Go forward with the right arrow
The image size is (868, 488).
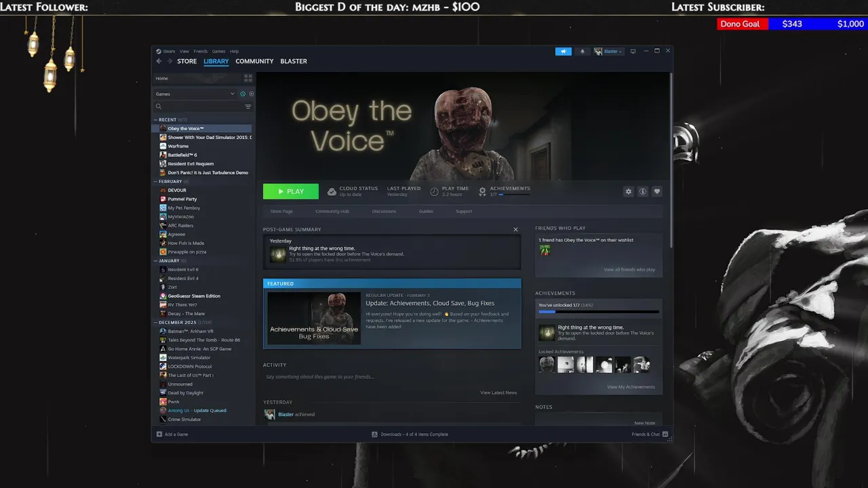click(x=170, y=61)
